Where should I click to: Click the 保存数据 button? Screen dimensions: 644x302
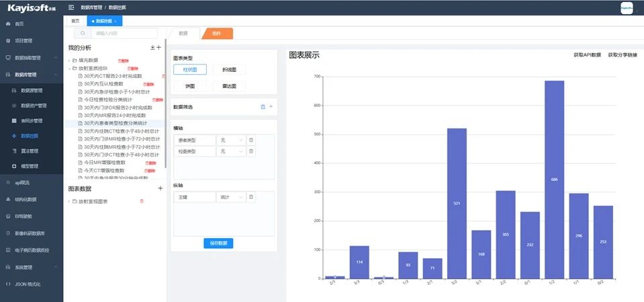pyautogui.click(x=218, y=243)
